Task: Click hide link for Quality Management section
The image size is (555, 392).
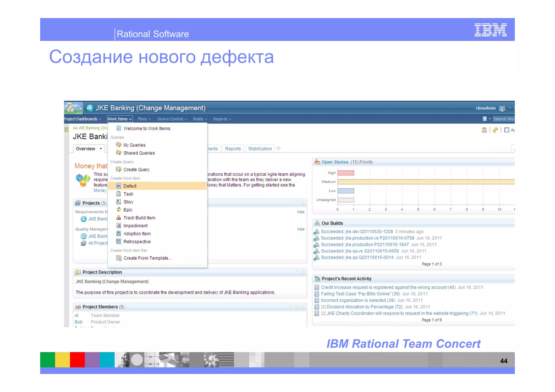Action: 301,229
